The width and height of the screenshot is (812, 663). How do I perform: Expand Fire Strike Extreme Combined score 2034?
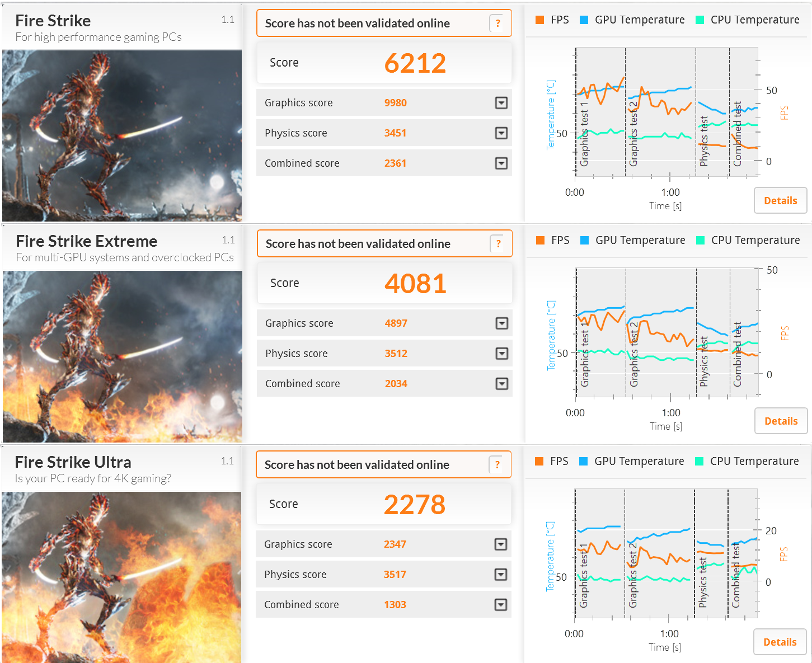click(x=502, y=384)
